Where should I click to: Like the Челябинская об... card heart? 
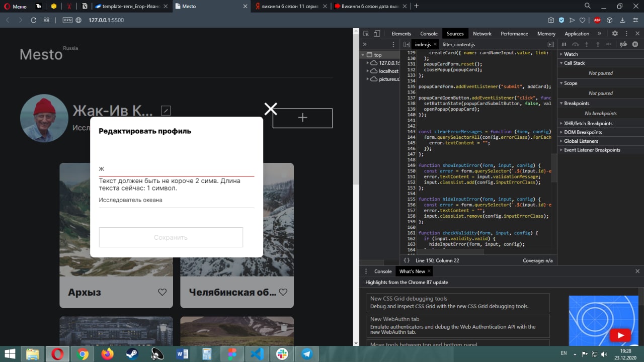[283, 292]
